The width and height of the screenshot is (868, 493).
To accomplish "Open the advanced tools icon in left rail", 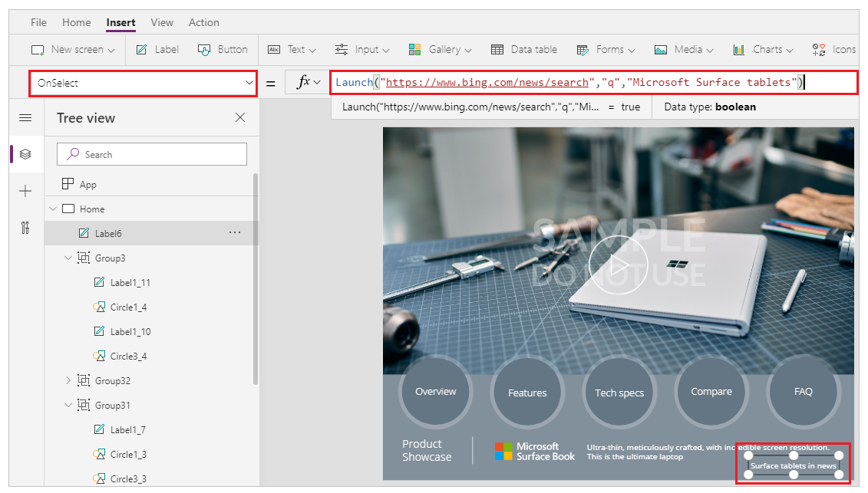I will 25,228.
